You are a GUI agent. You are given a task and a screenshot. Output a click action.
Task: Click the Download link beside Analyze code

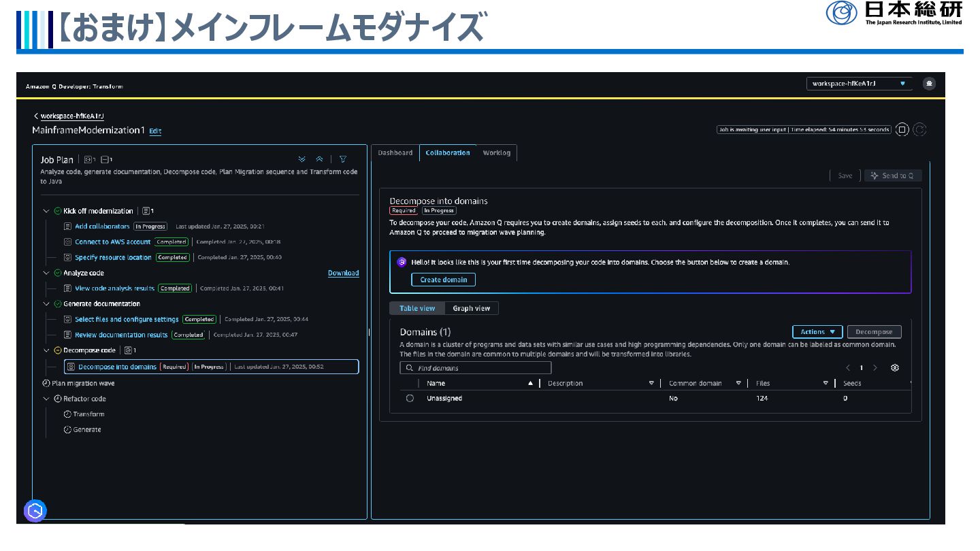[x=343, y=273]
